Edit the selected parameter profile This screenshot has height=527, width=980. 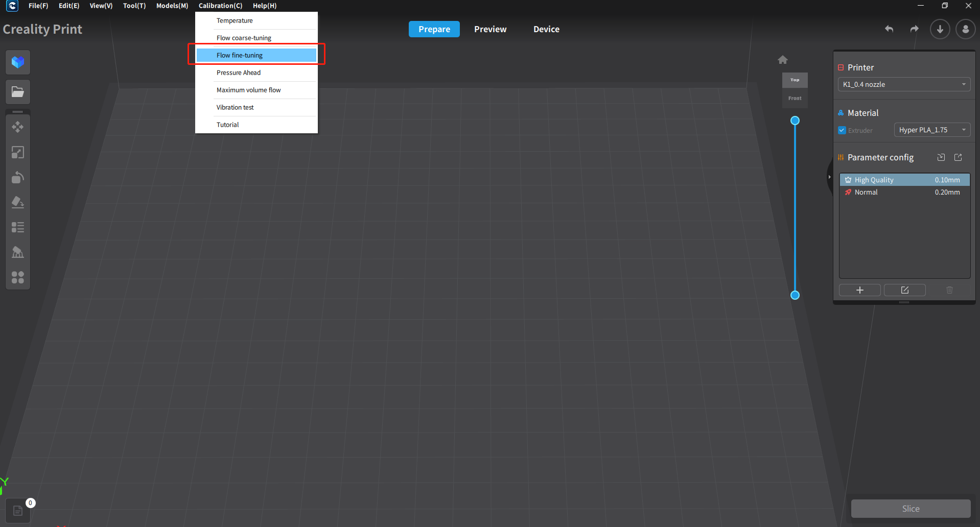point(905,290)
